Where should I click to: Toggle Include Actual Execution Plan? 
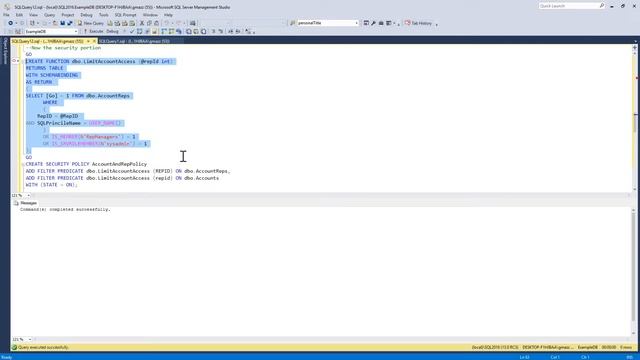point(164,31)
